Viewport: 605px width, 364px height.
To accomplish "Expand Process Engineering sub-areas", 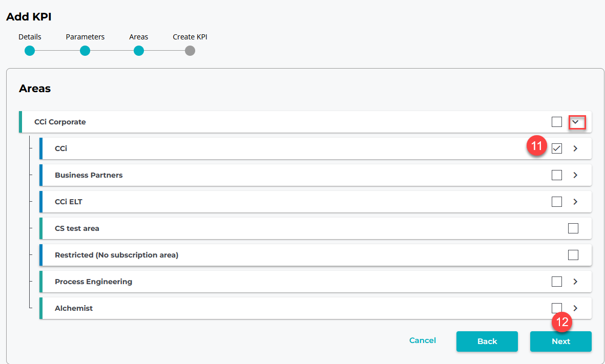I will tap(575, 282).
